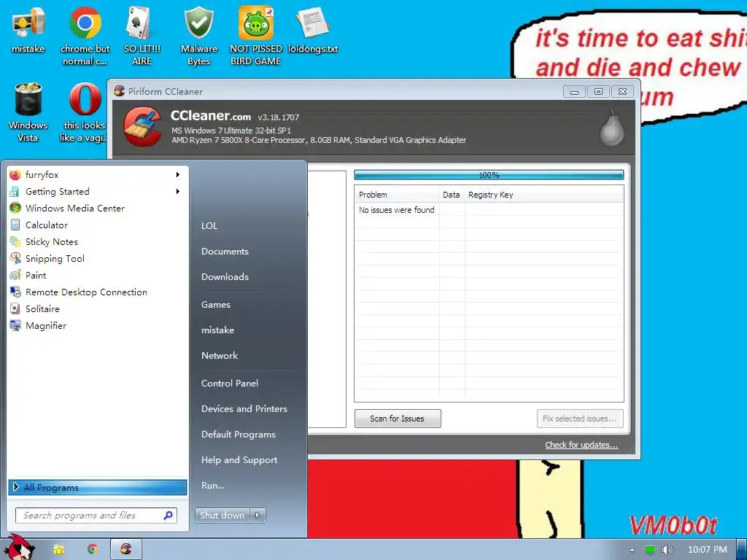Open 'chrome but normal c...' desktop icon
Image resolution: width=747 pixels, height=560 pixels.
[x=85, y=36]
